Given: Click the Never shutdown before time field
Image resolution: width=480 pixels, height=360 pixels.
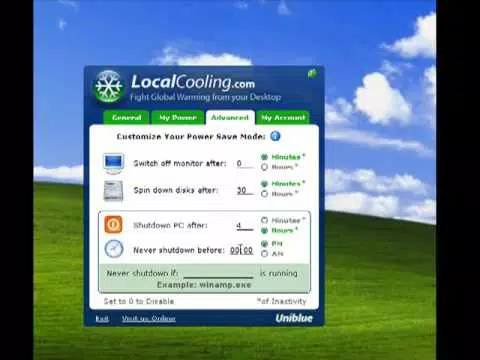Looking at the screenshot, I should [242, 250].
